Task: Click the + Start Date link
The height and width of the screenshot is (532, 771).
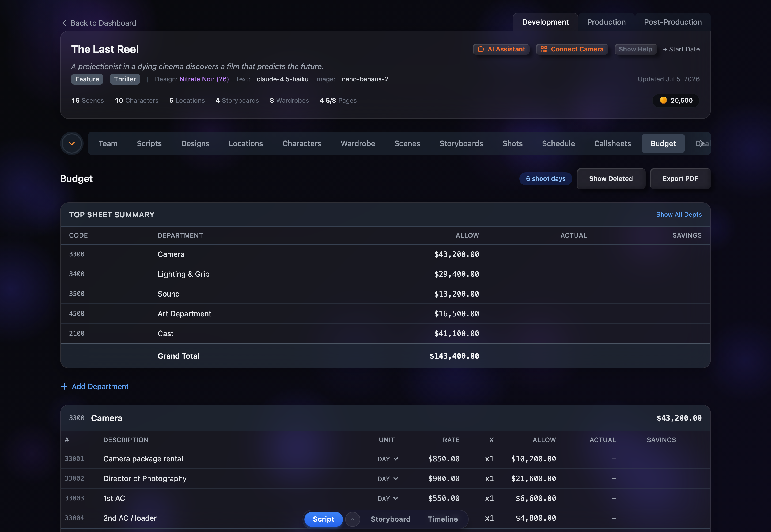Action: pyautogui.click(x=681, y=49)
